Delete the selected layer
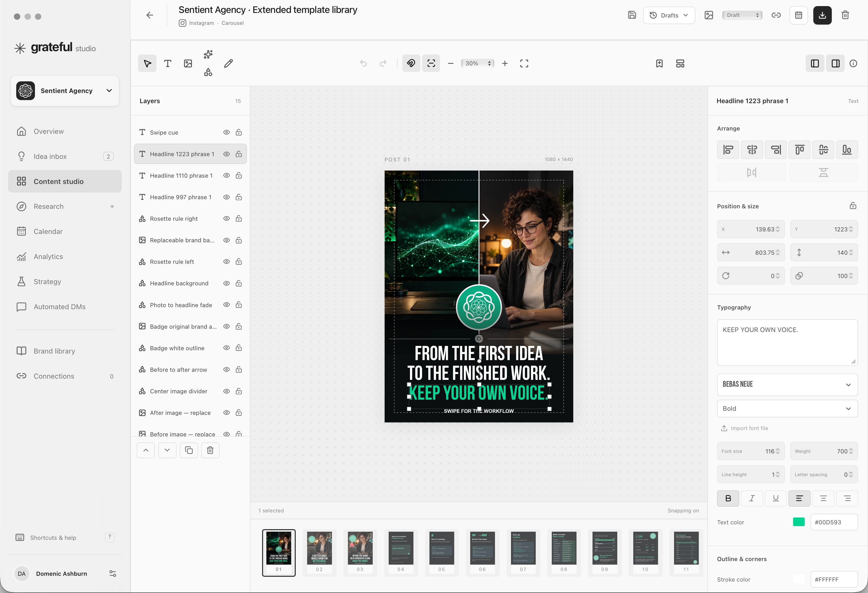 [x=210, y=450]
